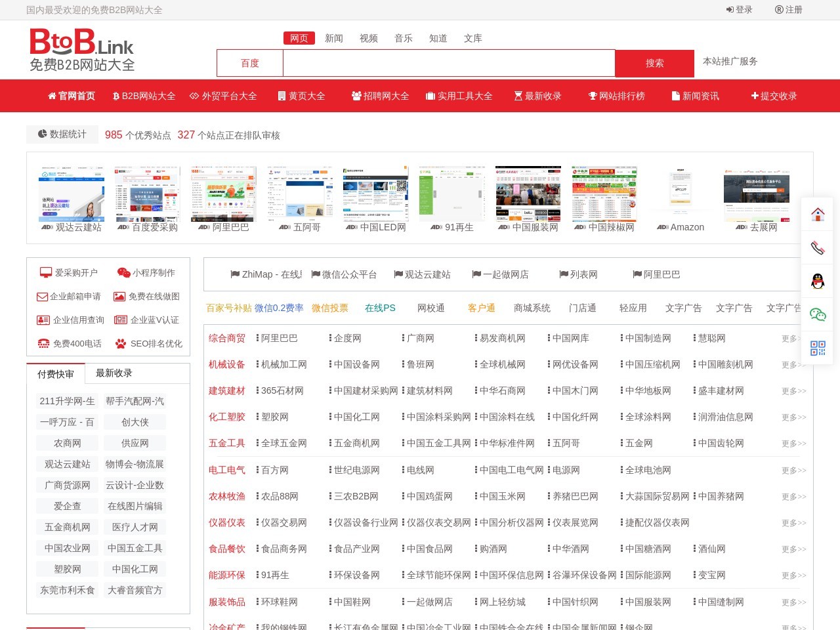Viewport: 840px width, 630px height.
Task: Expand 更多>> for 机械设备 row
Action: [793, 365]
